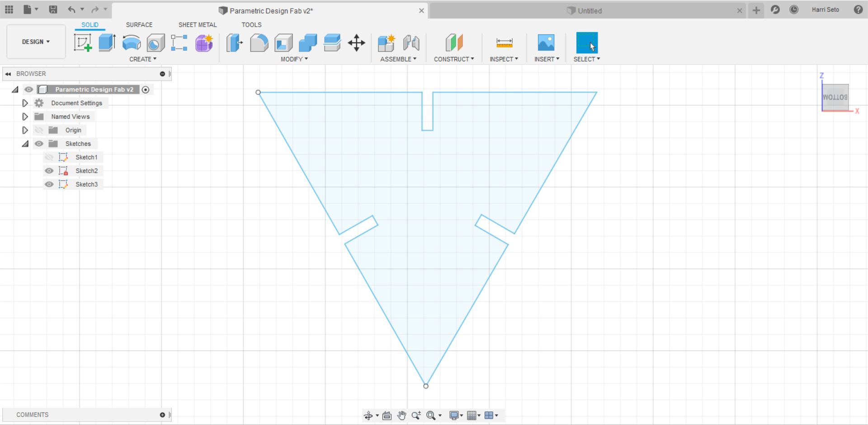Viewport: 868px width, 425px height.
Task: Click the Look At icon
Action: pos(387,416)
